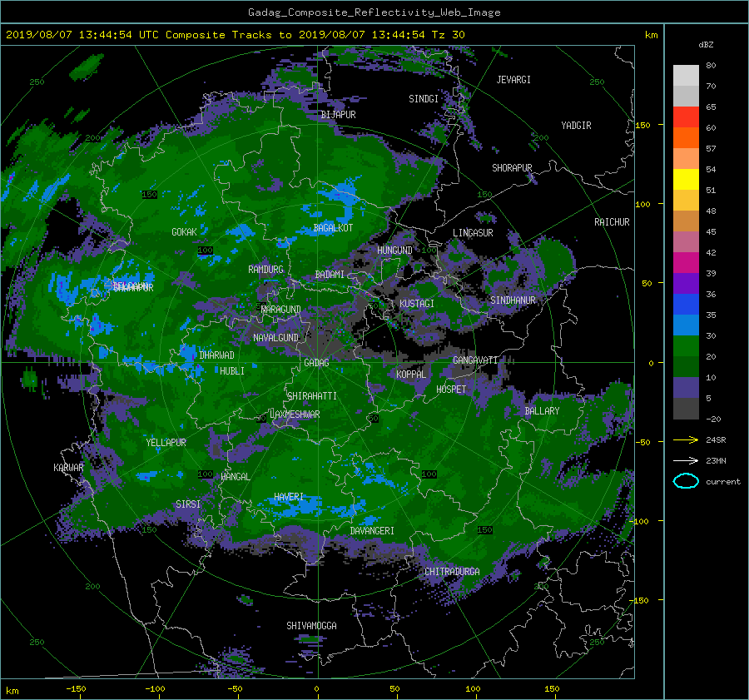Image resolution: width=749 pixels, height=700 pixels.
Task: Click the HUNGUND label
Action: 394,251
